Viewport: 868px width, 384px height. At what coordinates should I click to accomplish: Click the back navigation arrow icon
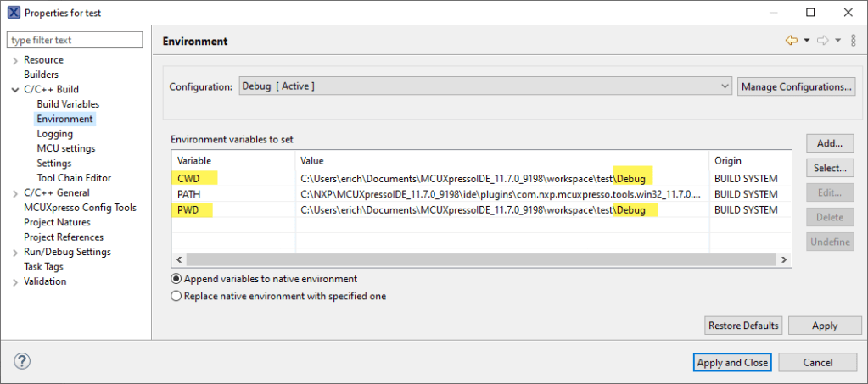pyautogui.click(x=792, y=41)
